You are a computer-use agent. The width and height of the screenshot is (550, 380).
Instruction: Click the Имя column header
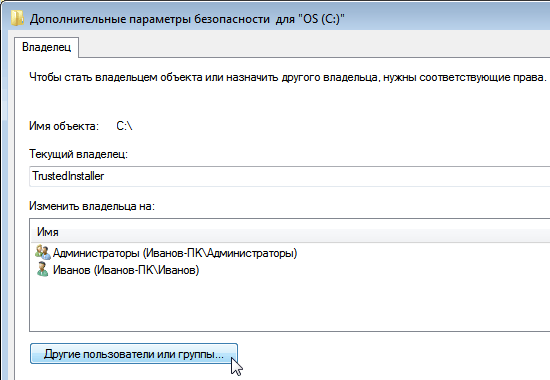coord(291,232)
